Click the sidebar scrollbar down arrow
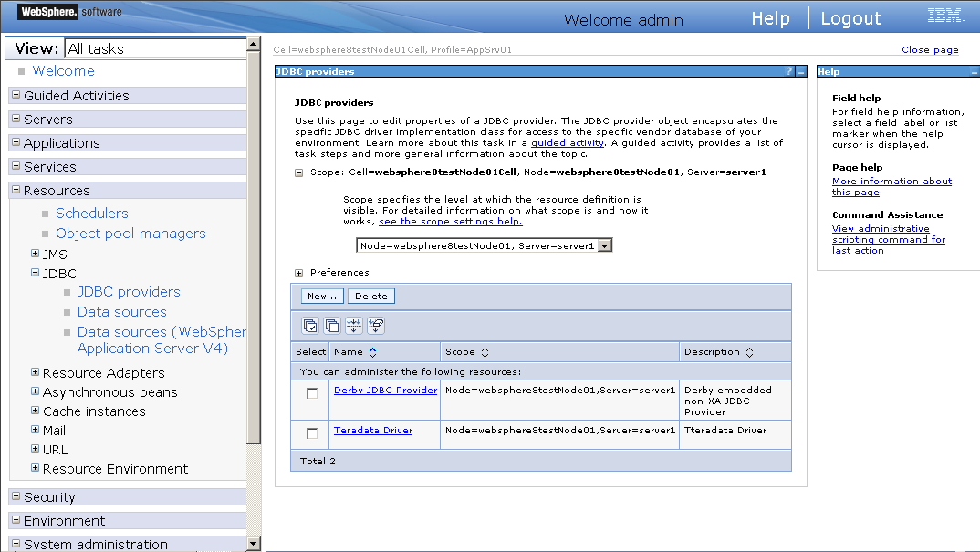 (x=253, y=543)
